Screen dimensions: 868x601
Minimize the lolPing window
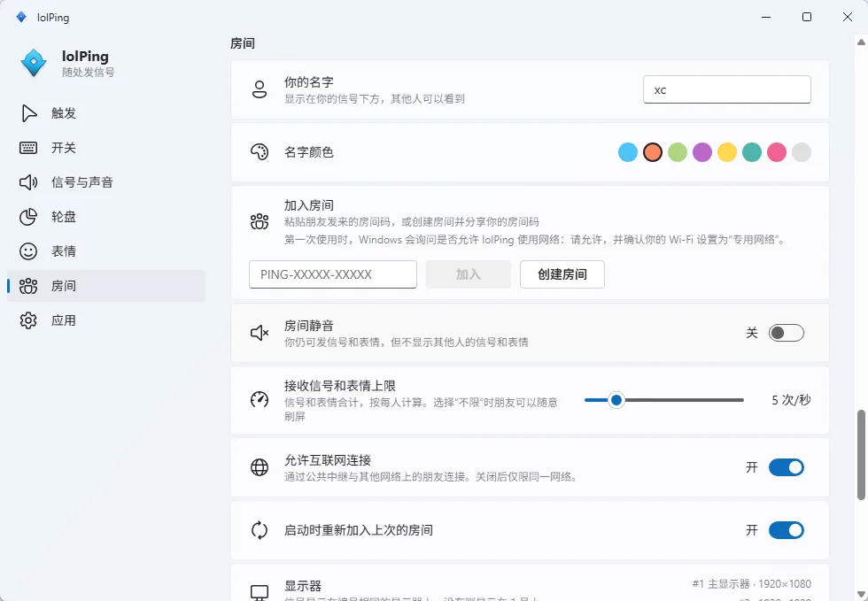(x=766, y=17)
